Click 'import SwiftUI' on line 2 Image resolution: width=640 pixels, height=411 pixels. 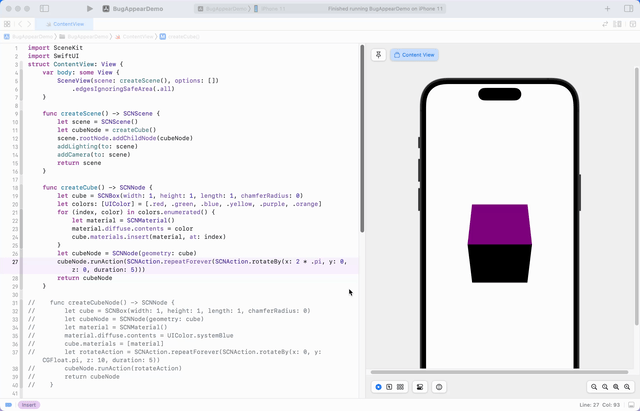(x=53, y=56)
